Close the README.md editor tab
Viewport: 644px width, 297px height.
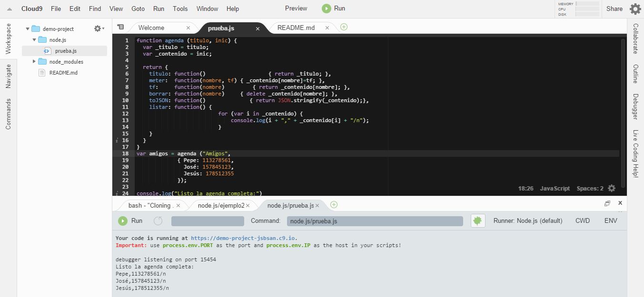click(x=327, y=28)
